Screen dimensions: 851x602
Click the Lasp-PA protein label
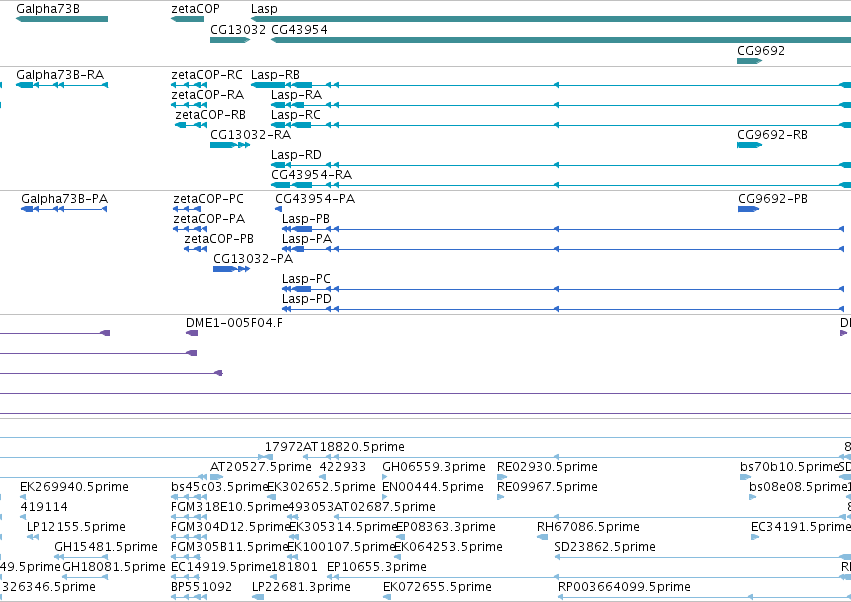[x=307, y=239]
